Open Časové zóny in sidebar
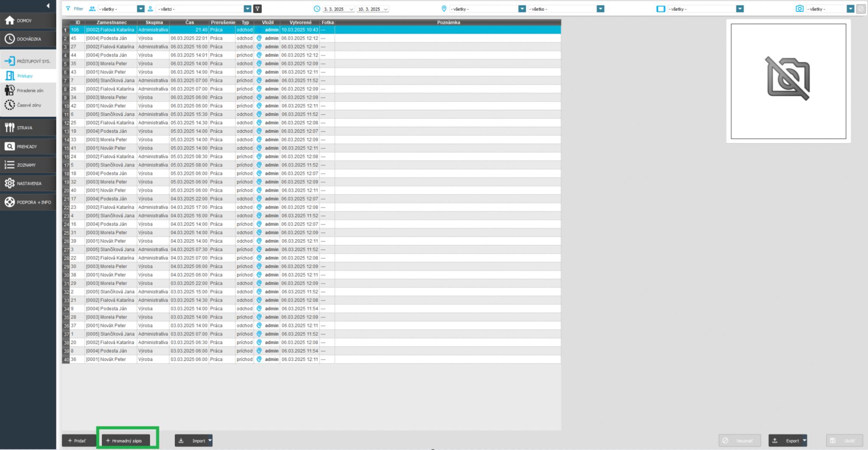 [28, 105]
